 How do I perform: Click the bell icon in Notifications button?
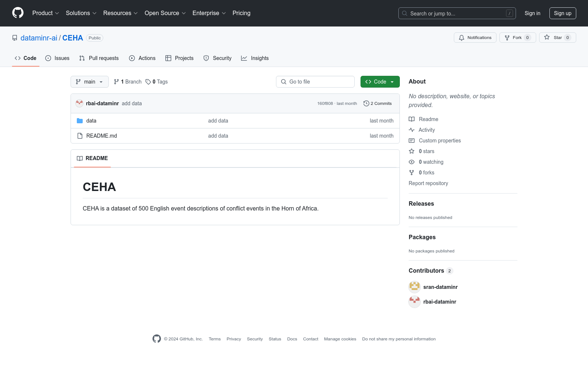click(462, 38)
